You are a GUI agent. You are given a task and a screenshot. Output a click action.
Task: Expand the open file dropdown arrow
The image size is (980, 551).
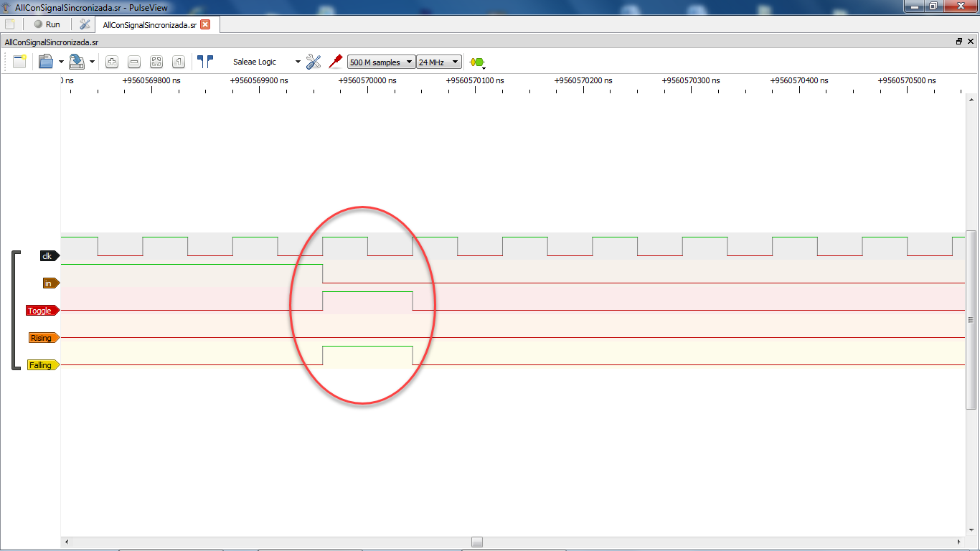[x=61, y=62]
